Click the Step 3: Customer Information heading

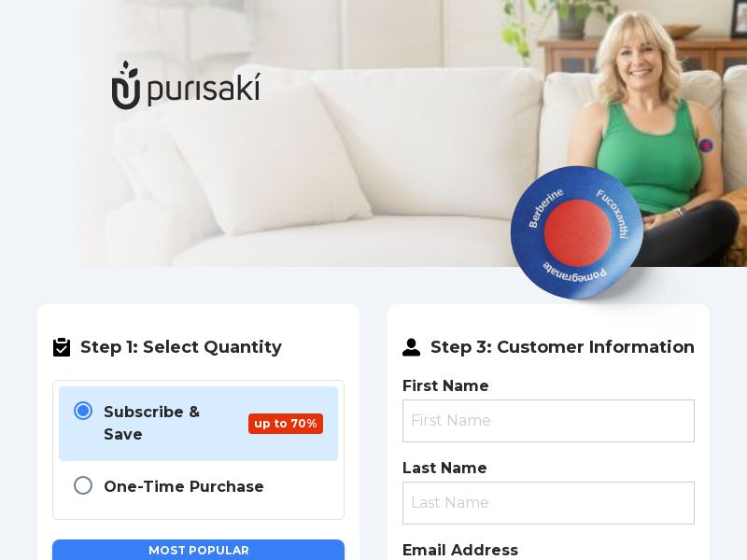562,346
